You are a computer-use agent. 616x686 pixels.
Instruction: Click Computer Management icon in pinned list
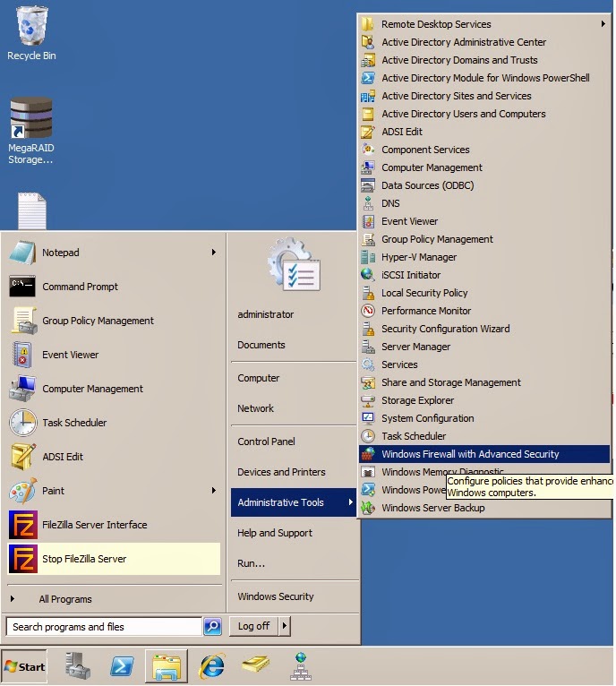click(22, 389)
